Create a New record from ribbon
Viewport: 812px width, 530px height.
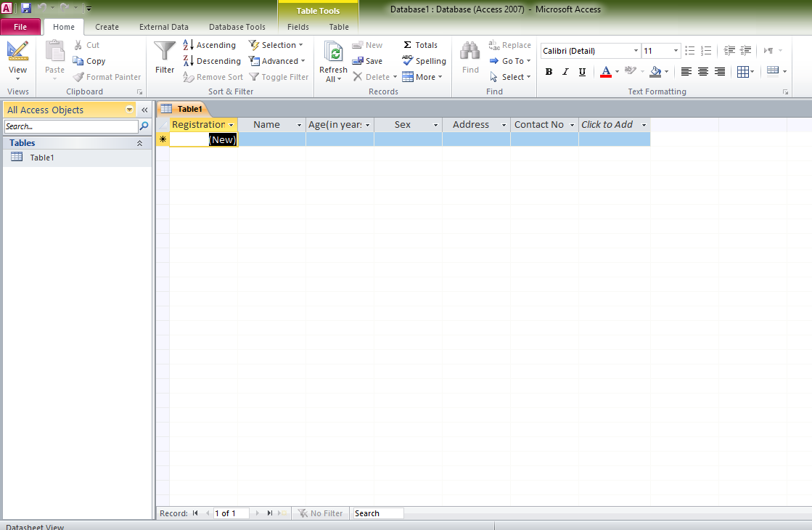click(x=367, y=45)
